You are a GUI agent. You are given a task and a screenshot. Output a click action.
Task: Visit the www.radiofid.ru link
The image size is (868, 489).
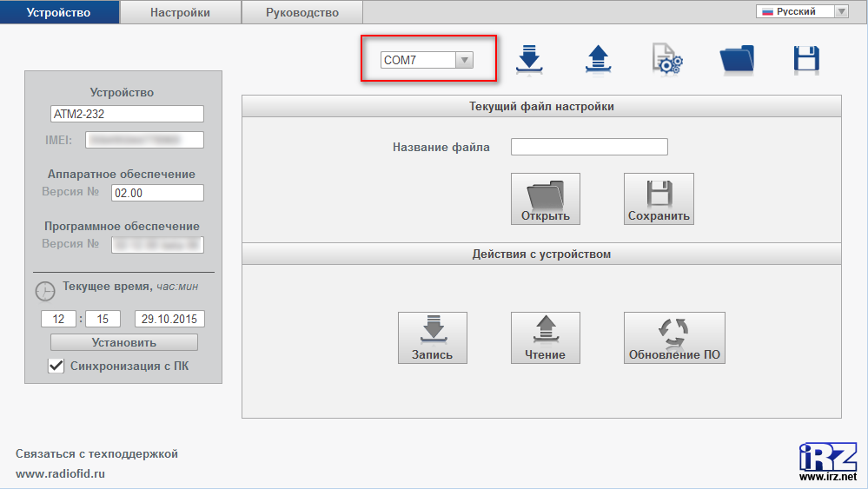[61, 474]
